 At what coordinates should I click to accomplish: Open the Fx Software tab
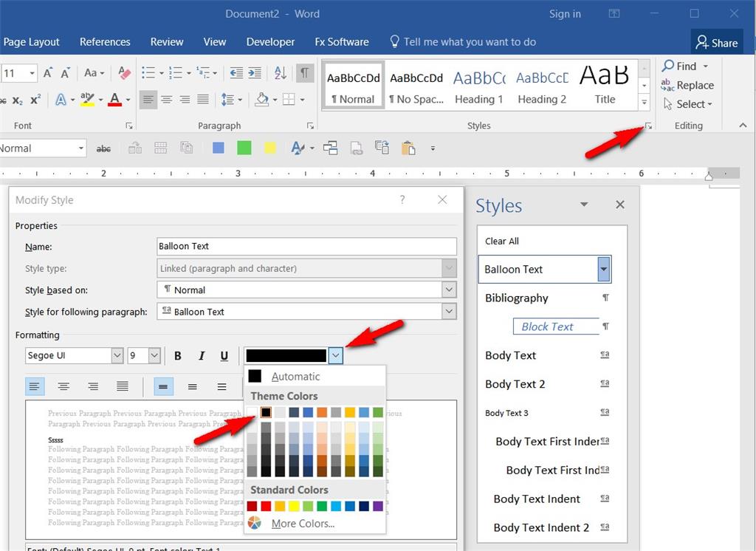342,42
